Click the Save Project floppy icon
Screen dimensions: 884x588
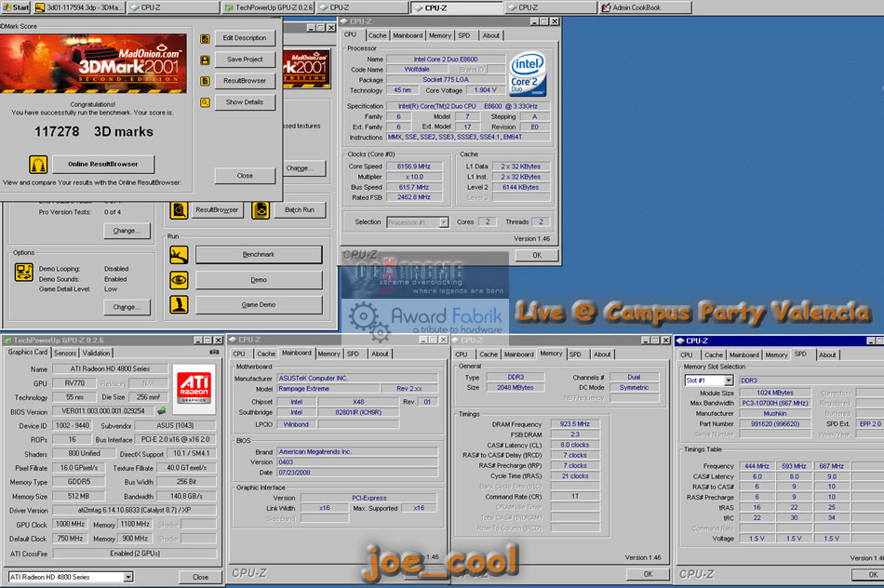(205, 60)
